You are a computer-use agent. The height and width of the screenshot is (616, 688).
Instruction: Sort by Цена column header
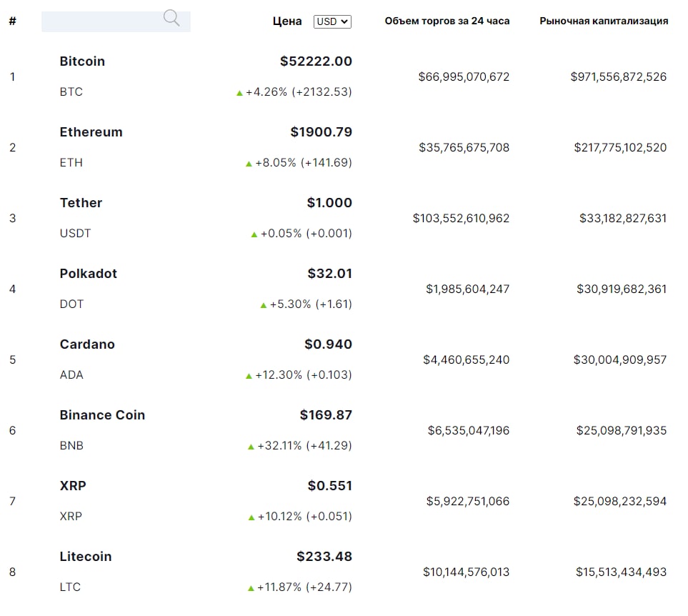click(x=287, y=21)
